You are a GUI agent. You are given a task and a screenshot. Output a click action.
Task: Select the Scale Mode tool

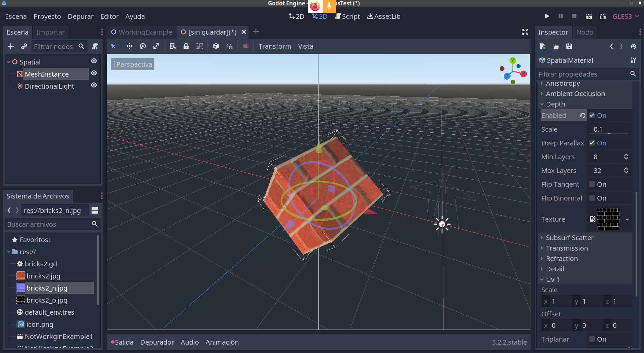pos(156,46)
